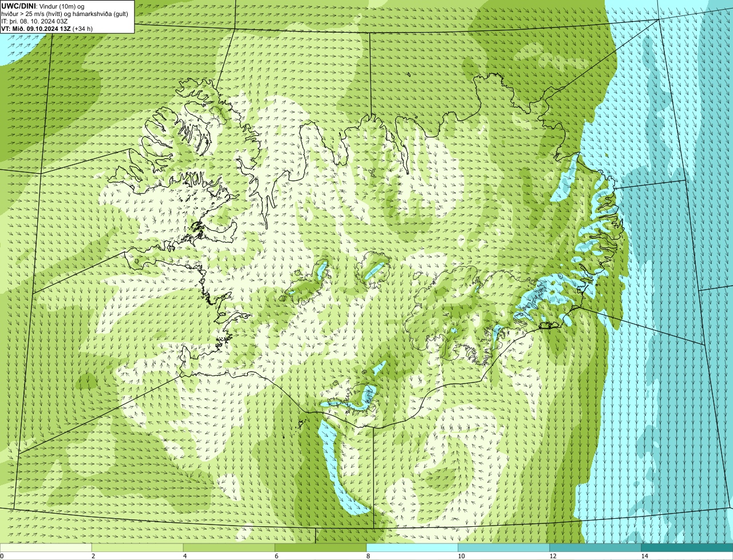
Task: Click the "2" legend scale label
Action: (93, 556)
